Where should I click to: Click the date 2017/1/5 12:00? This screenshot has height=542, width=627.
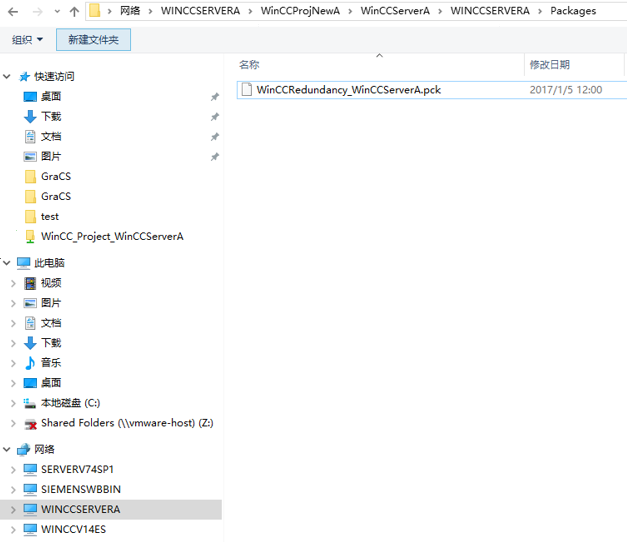click(566, 90)
